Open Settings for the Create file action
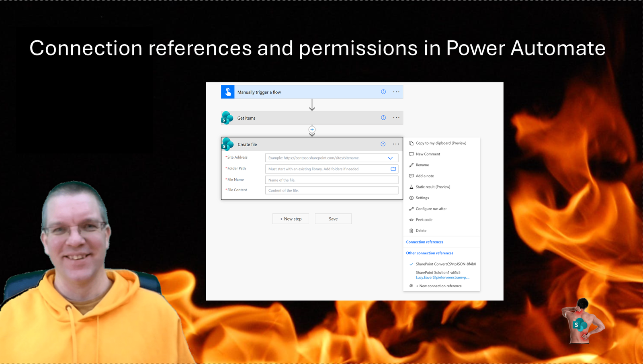 (441, 198)
